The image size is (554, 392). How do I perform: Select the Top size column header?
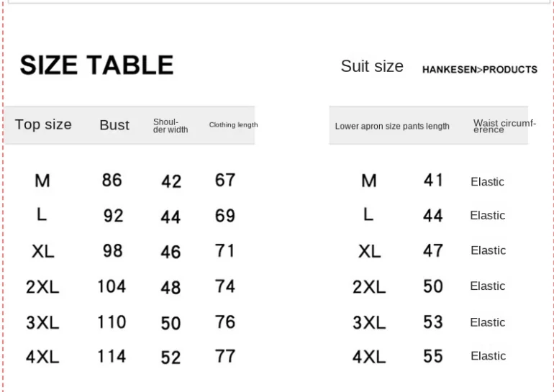43,124
